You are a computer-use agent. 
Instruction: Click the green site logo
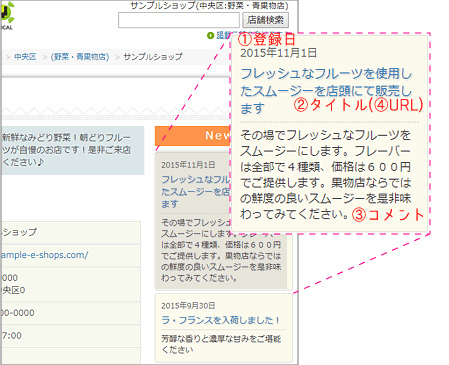click(7, 15)
